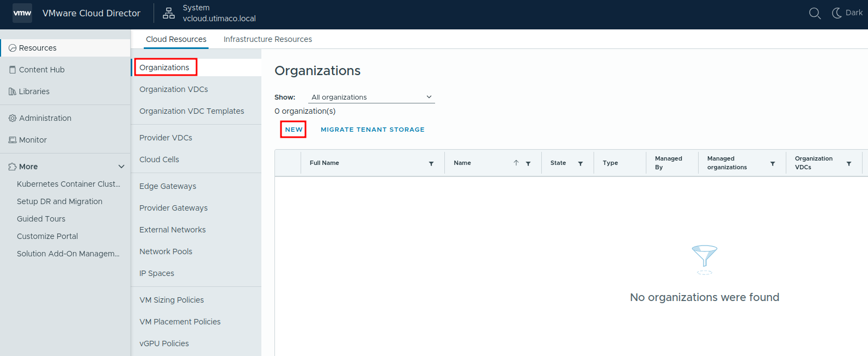Image resolution: width=868 pixels, height=356 pixels.
Task: Open Edge Gateways
Action: (168, 186)
